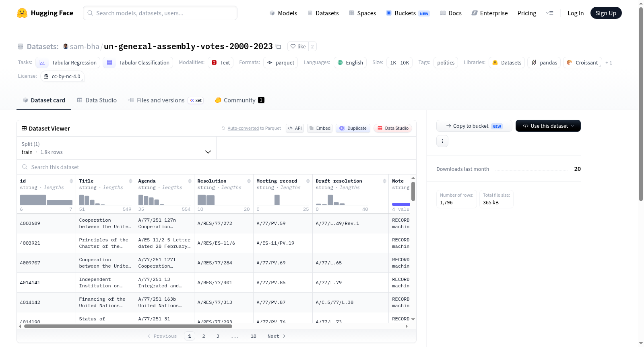Image resolution: width=644 pixels, height=347 pixels.
Task: Click the Hugging Face logo icon
Action: tap(22, 13)
